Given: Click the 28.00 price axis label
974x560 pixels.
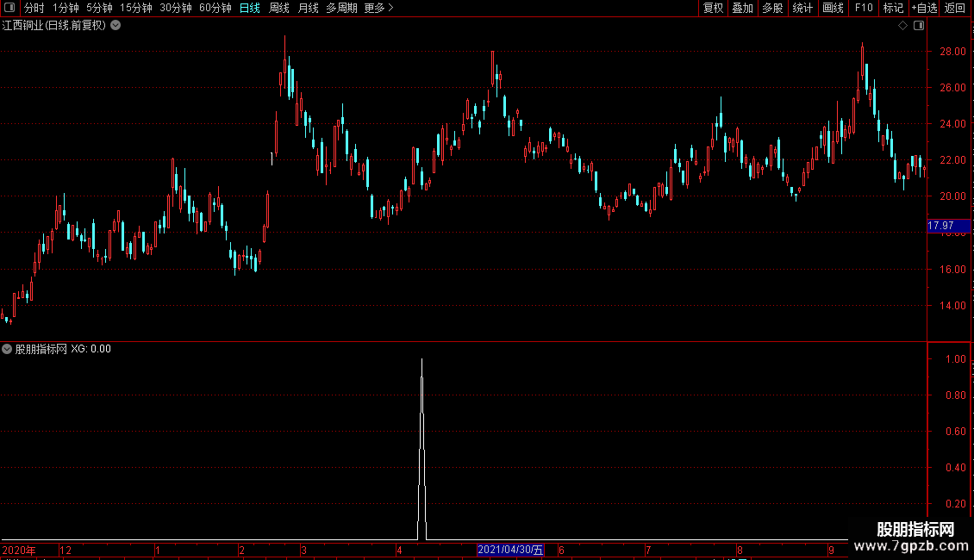Looking at the screenshot, I should click(952, 52).
